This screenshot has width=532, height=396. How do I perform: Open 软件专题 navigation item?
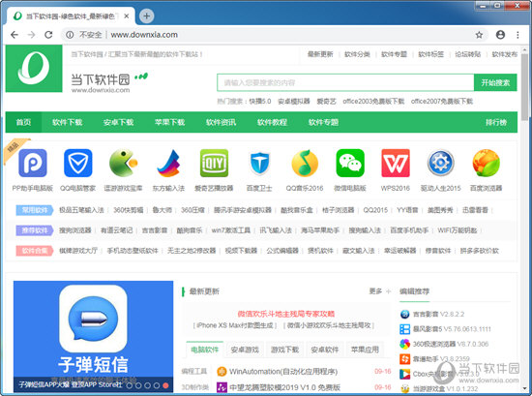(323, 122)
